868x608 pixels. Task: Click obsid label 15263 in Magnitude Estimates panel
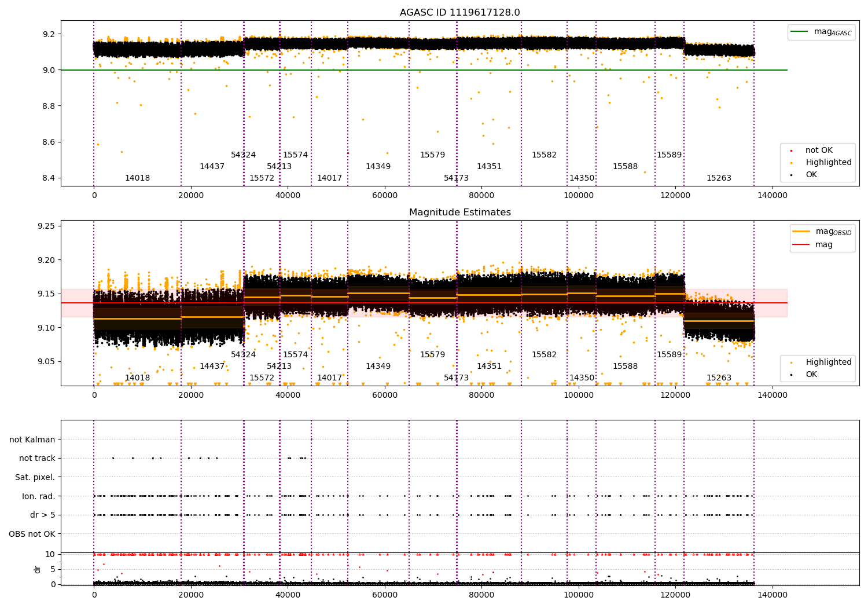pos(719,378)
